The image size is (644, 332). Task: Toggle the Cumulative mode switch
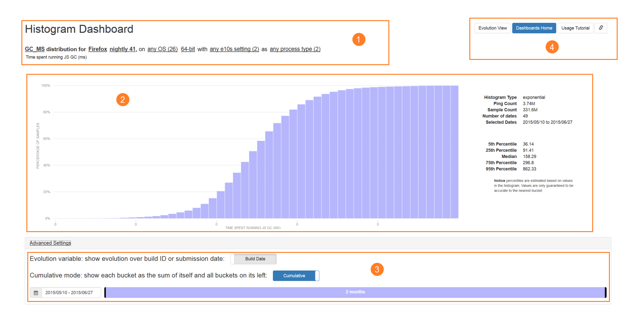click(296, 276)
